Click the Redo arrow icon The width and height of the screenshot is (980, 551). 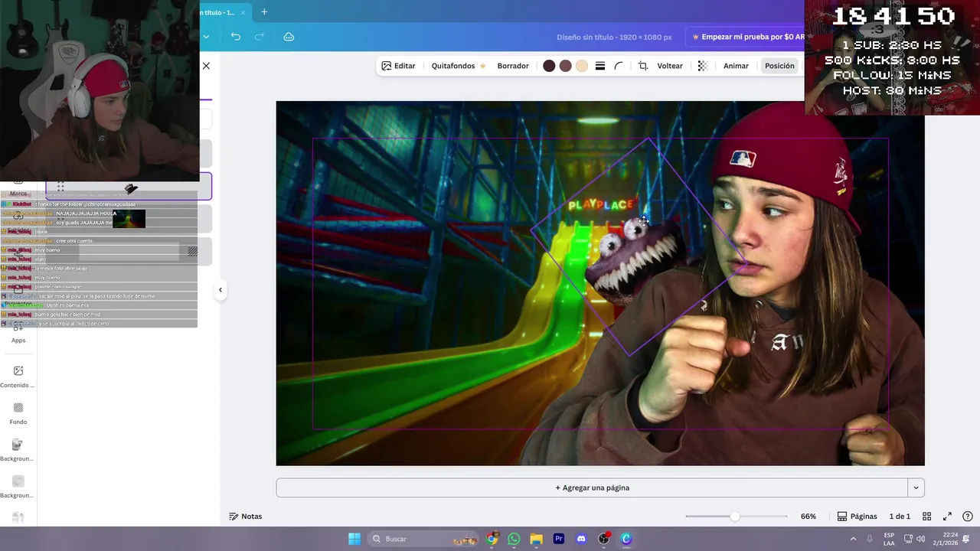[259, 37]
